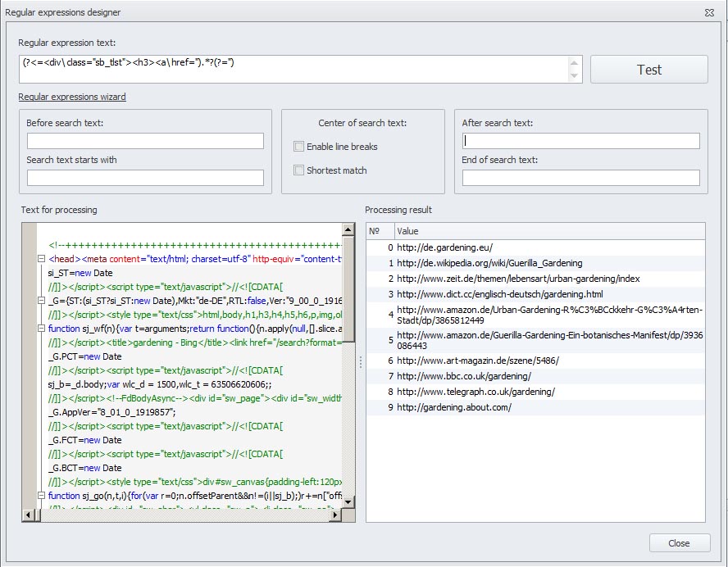728x567 pixels.
Task: Click the gardening - Bing title code line
Action: (x=195, y=342)
